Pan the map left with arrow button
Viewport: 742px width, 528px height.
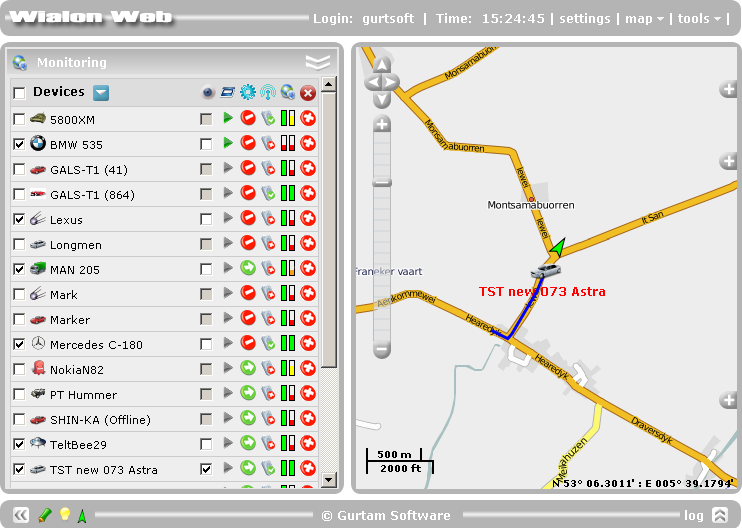[x=373, y=83]
